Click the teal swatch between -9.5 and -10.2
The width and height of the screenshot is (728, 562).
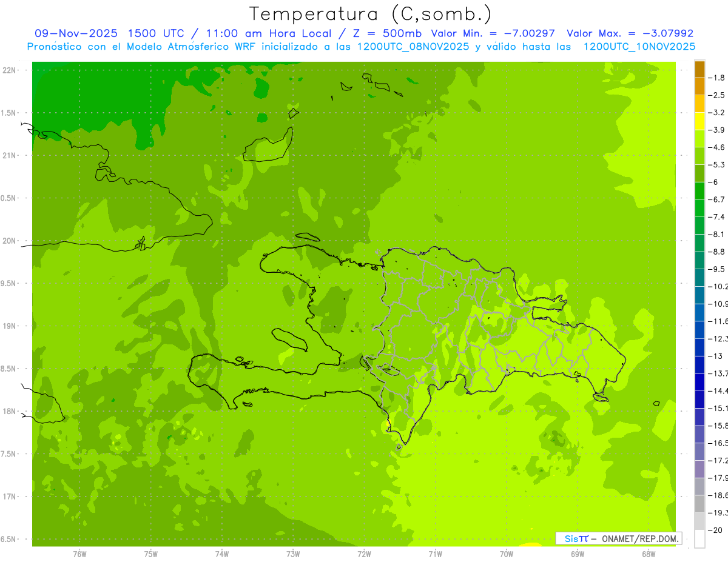coord(699,278)
